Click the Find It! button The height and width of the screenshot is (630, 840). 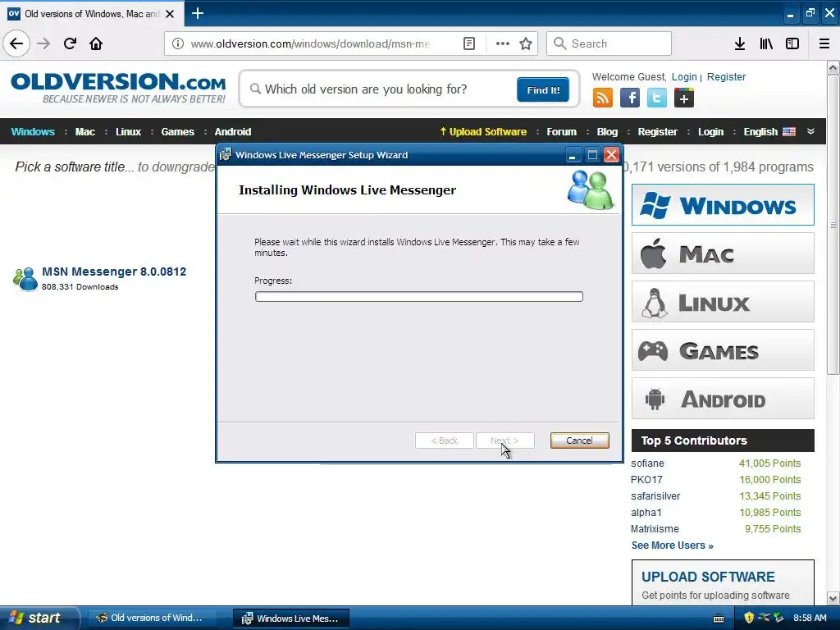click(543, 89)
